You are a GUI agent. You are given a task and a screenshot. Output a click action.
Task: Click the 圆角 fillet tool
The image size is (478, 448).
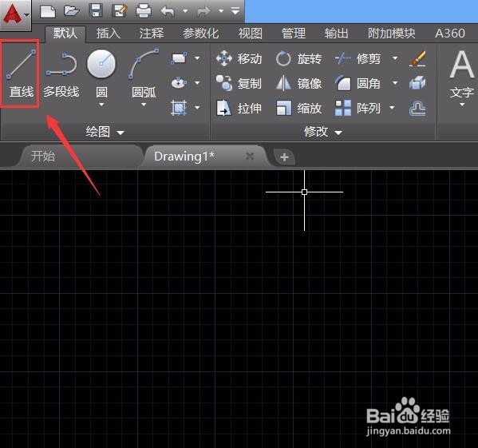358,83
